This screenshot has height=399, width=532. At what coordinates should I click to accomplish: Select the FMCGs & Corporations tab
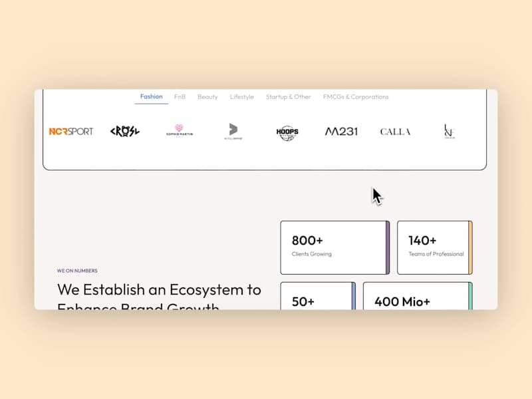[x=356, y=97]
